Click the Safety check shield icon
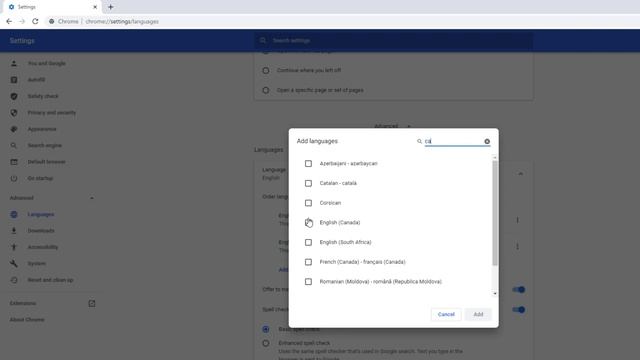Image resolution: width=640 pixels, height=360 pixels. pyautogui.click(x=14, y=96)
